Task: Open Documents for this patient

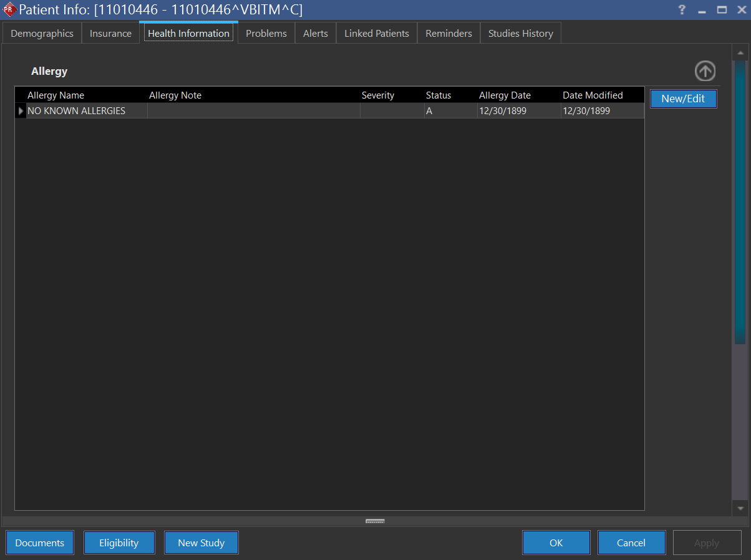Action: click(x=40, y=543)
